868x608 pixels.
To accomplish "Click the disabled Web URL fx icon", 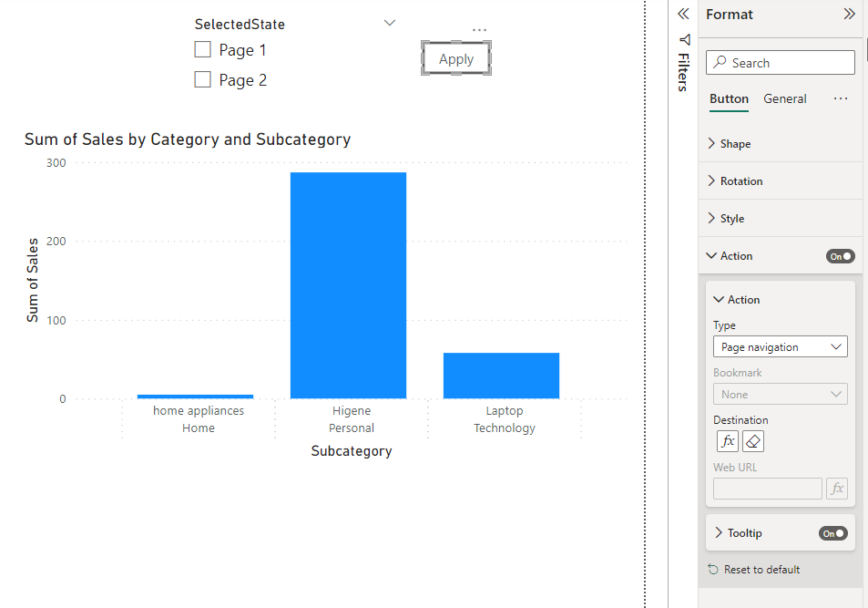I will tap(837, 489).
